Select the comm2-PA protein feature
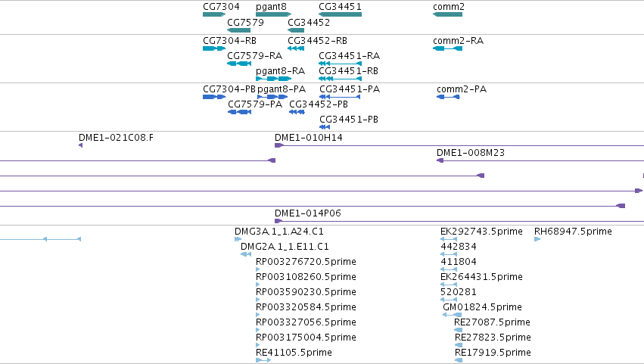Screen dimensions: 644x364 (448, 97)
